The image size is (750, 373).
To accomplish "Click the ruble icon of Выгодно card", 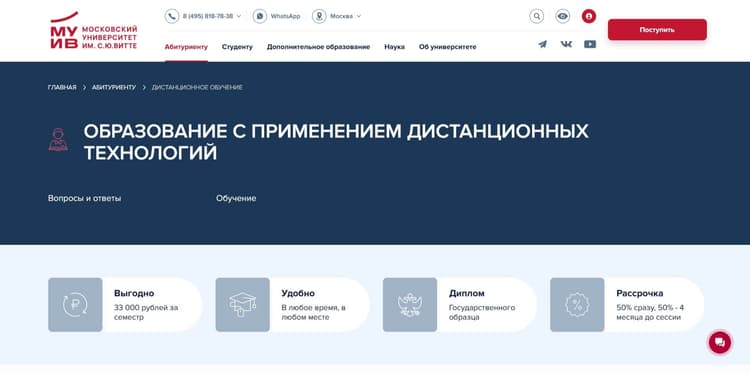I will pyautogui.click(x=75, y=305).
